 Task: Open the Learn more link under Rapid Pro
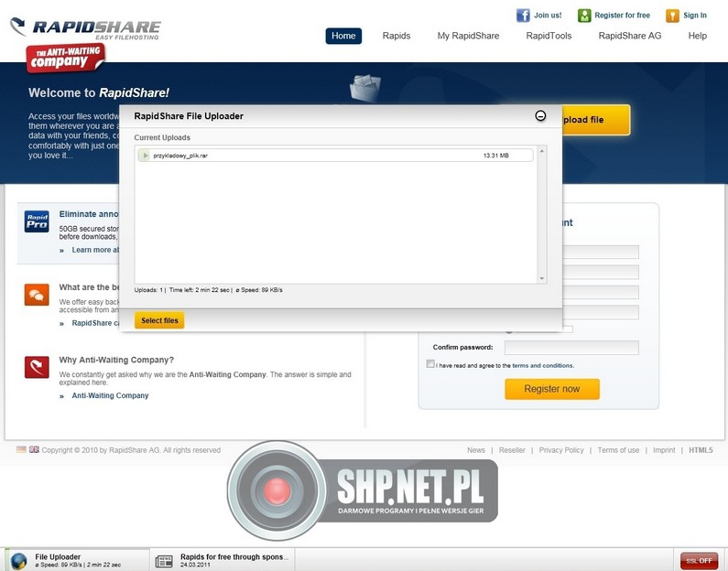(x=95, y=250)
